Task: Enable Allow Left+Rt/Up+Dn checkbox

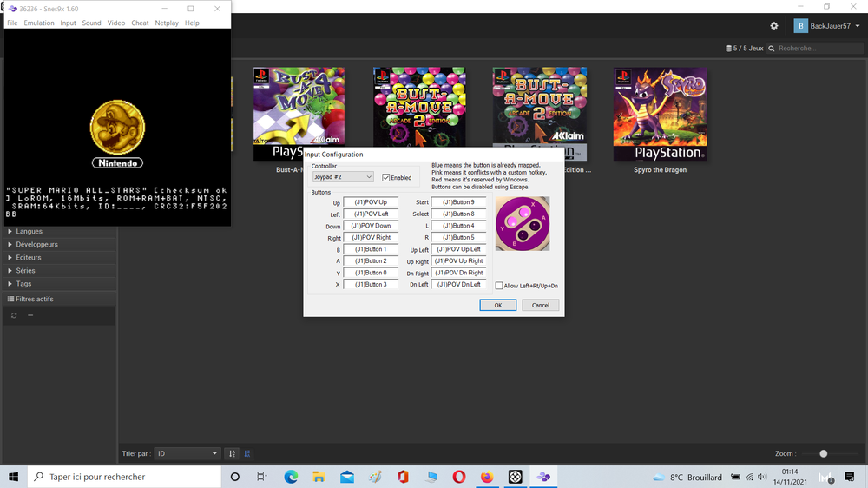Action: tap(499, 286)
